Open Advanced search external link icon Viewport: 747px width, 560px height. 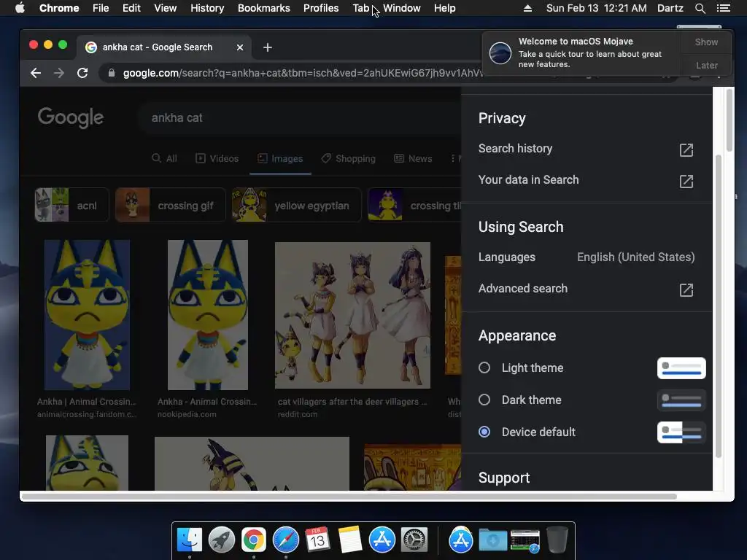[686, 290]
